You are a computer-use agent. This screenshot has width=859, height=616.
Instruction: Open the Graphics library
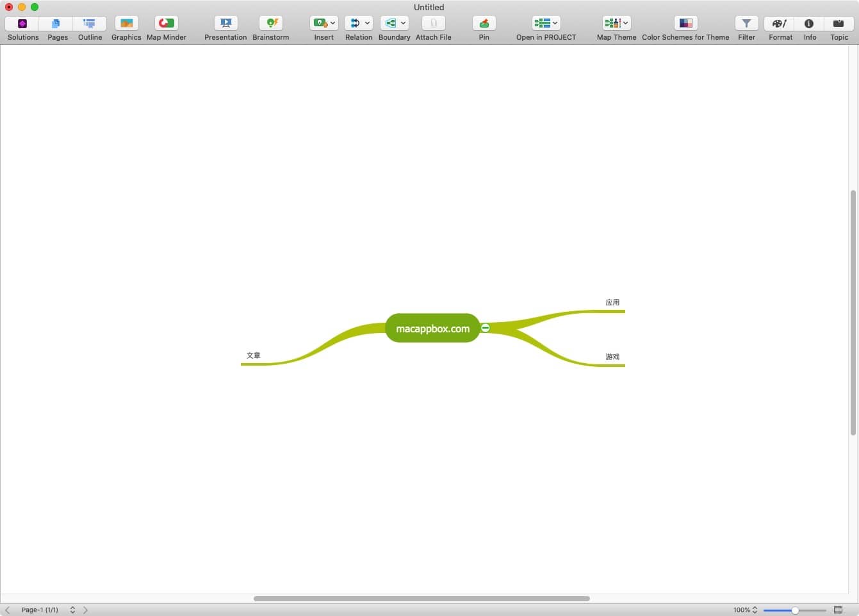[x=126, y=24]
